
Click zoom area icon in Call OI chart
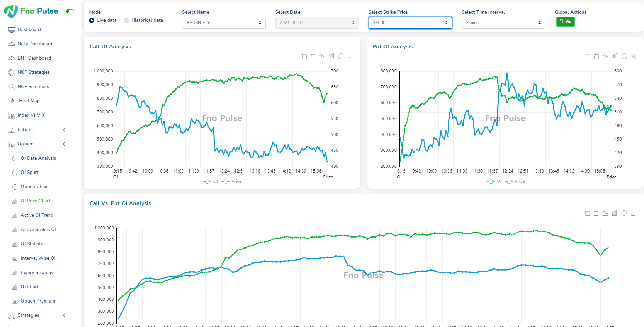click(304, 56)
